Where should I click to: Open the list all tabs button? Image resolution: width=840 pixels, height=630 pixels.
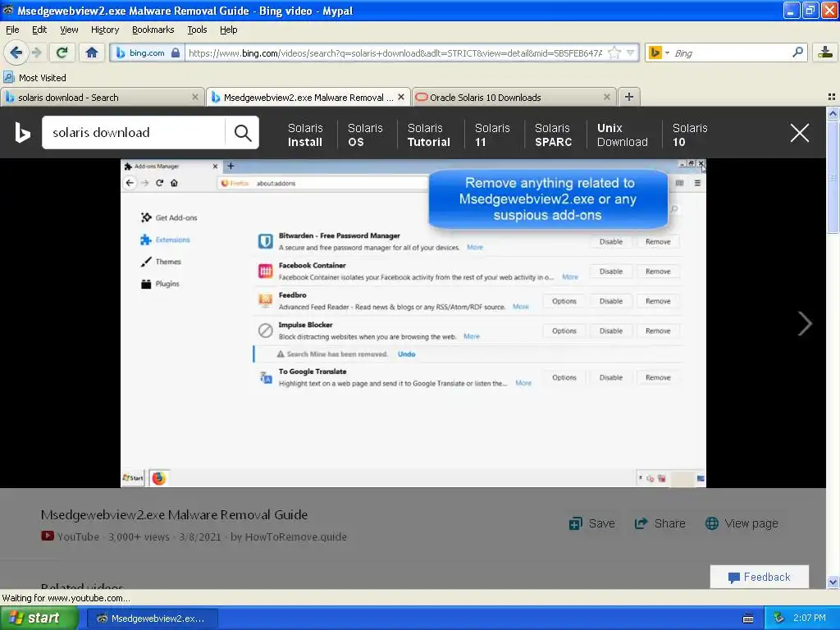[832, 97]
